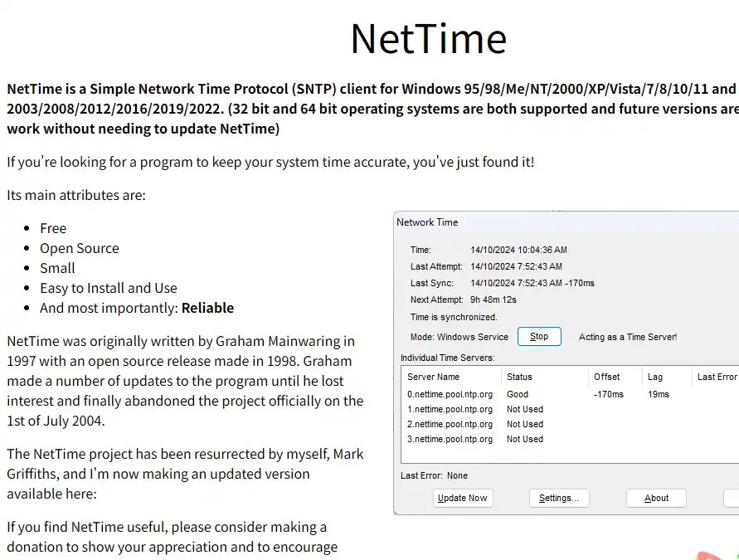Click the 'Not Used' status for 2.nettime.pool.ntp.org

525,424
